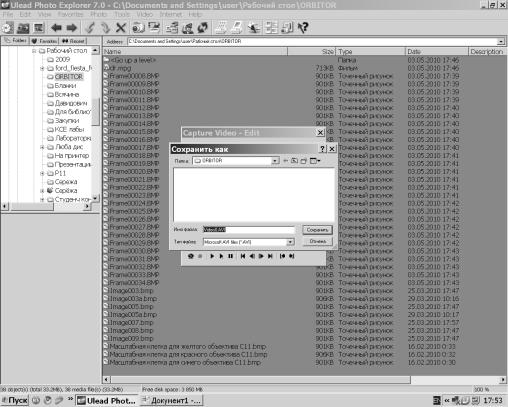Open the File menu
This screenshot has height=407, width=508.
8,14
